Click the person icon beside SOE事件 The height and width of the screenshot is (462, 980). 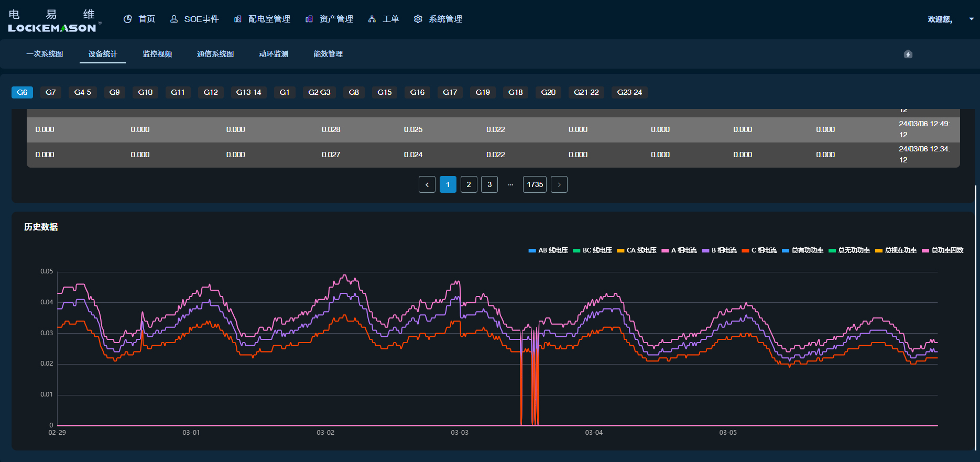tap(174, 19)
